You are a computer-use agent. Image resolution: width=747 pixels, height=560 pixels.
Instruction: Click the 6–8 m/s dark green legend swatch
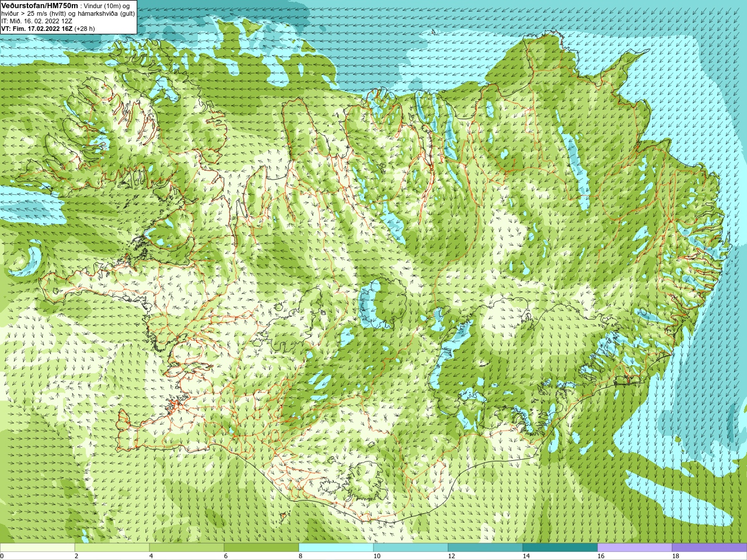[261, 548]
